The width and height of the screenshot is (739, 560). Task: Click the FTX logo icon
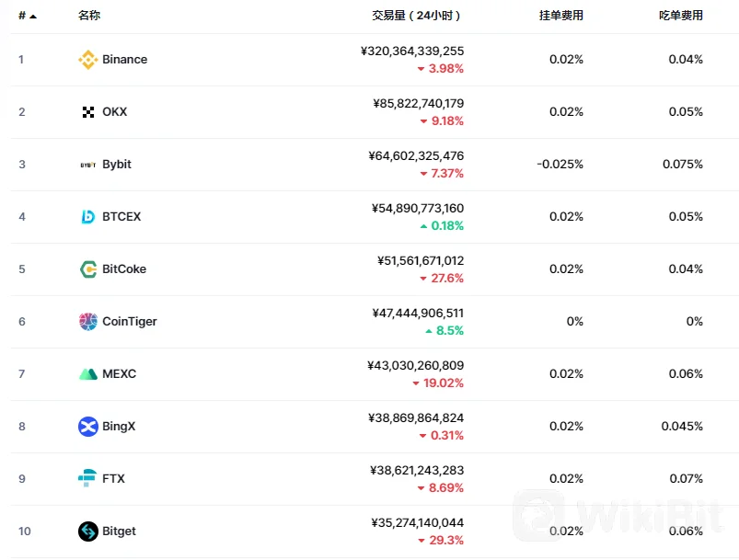pos(87,479)
